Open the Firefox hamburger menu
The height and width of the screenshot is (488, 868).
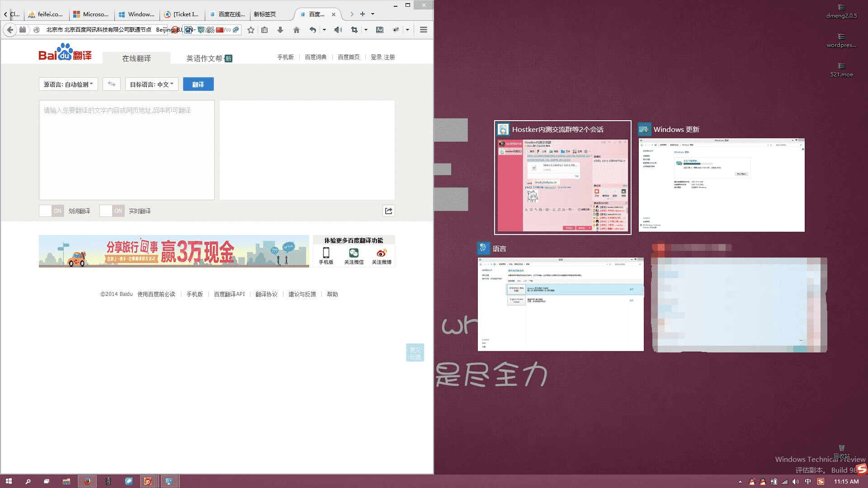[x=424, y=30]
